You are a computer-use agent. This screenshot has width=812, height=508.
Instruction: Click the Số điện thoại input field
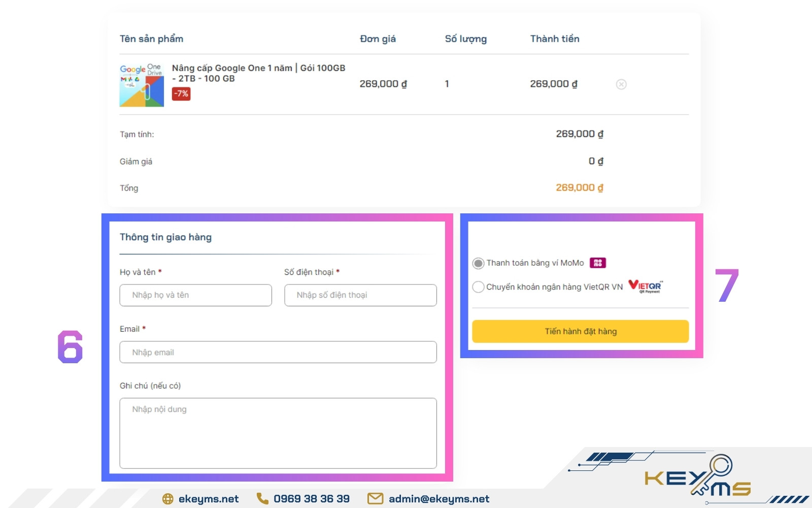click(x=360, y=295)
